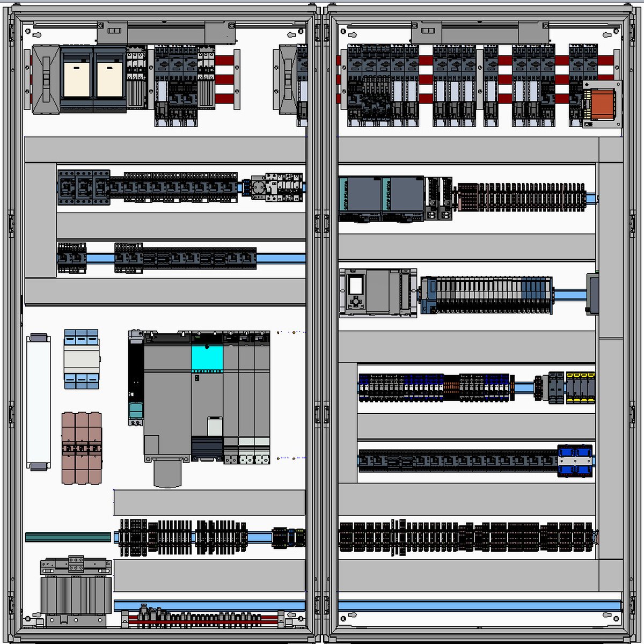
Task: Select the blue terminal device on the right cabinet rail
Action: (575, 461)
